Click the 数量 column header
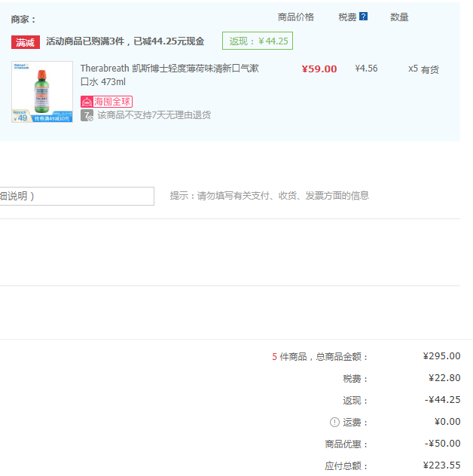 (399, 17)
